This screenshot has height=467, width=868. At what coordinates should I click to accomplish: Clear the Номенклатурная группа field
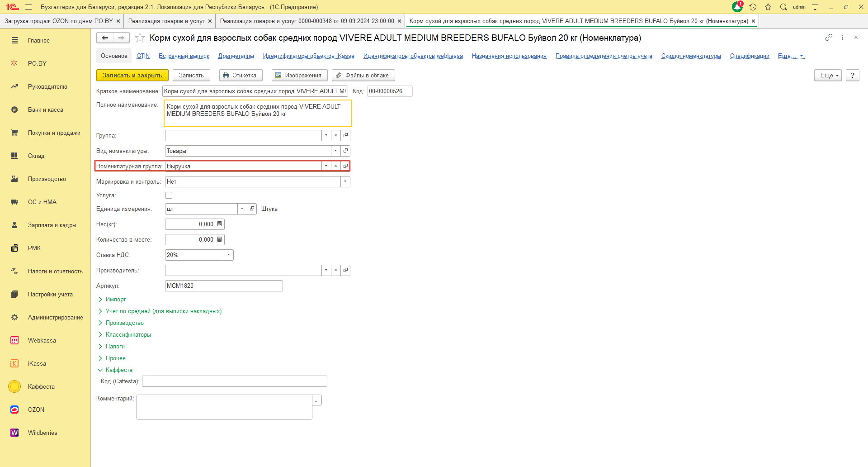coord(335,166)
